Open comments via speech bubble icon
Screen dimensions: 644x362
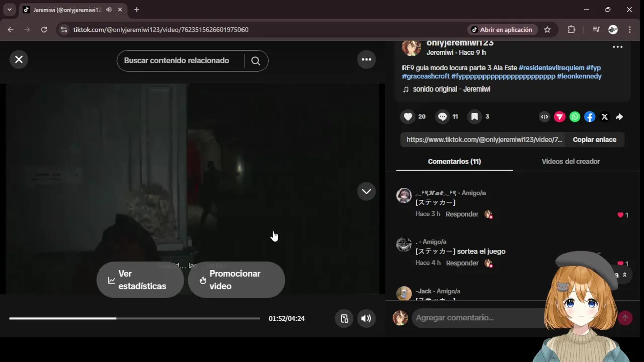click(442, 117)
